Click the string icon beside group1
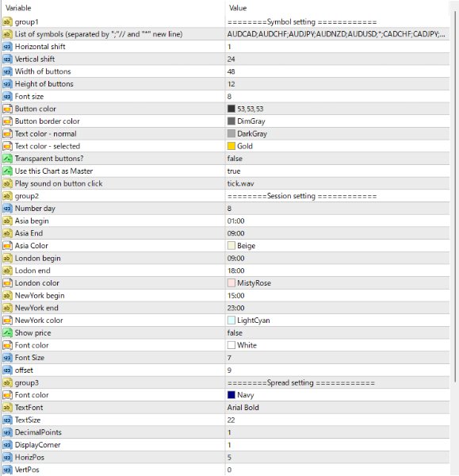 point(7,22)
